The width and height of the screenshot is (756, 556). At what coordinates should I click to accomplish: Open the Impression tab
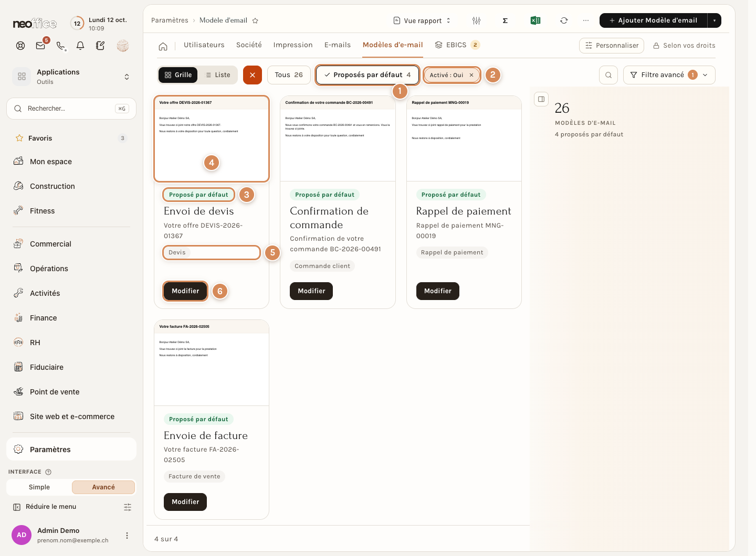(x=293, y=45)
